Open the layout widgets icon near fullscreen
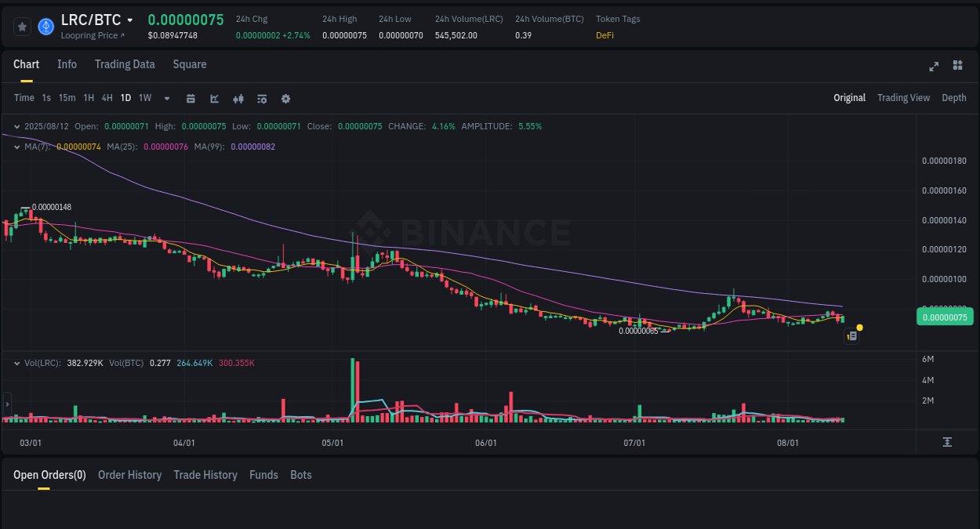The image size is (980, 529). (957, 66)
